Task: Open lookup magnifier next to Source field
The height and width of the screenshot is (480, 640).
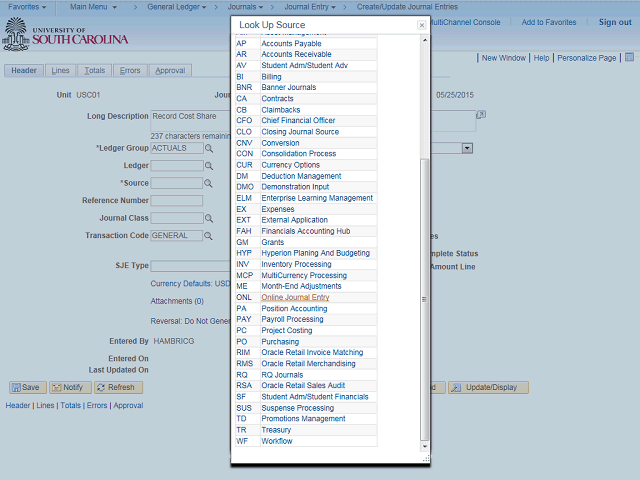Action: tap(208, 183)
